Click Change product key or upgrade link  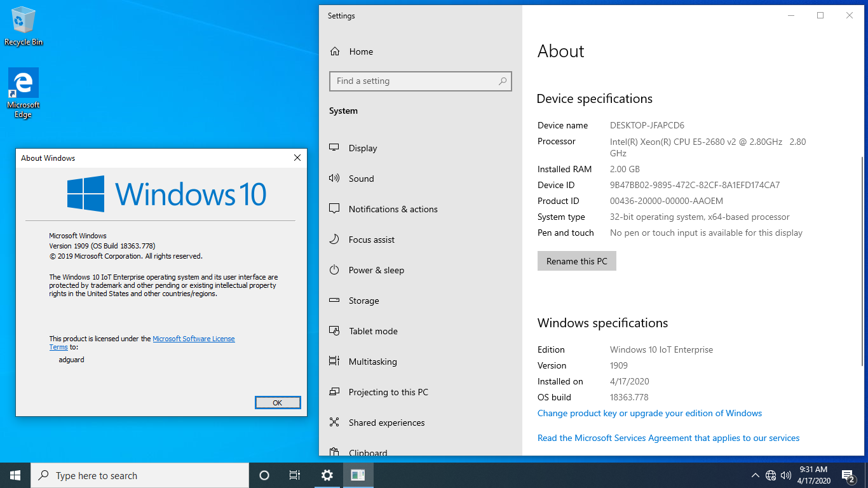click(649, 413)
